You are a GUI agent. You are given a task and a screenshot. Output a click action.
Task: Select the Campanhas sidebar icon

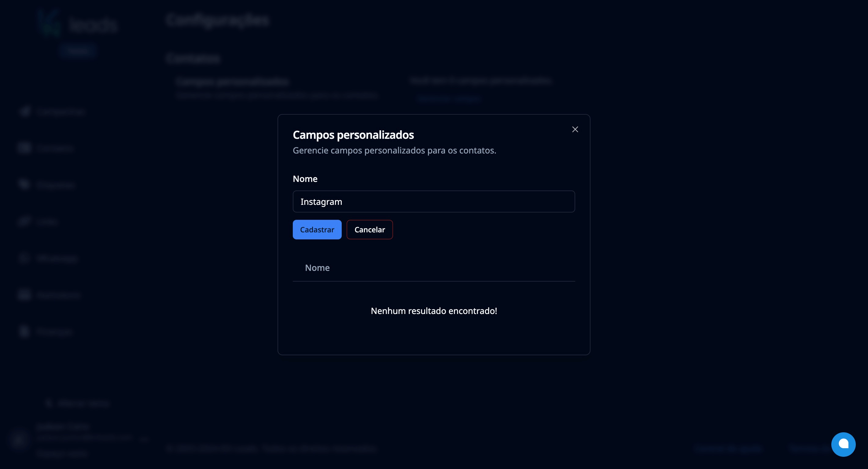coord(24,111)
